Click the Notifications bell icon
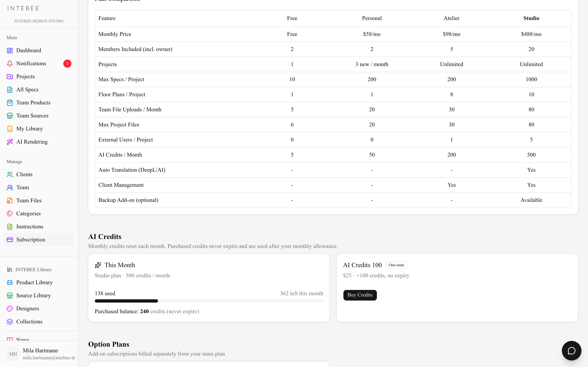The width and height of the screenshot is (588, 367). click(x=10, y=64)
